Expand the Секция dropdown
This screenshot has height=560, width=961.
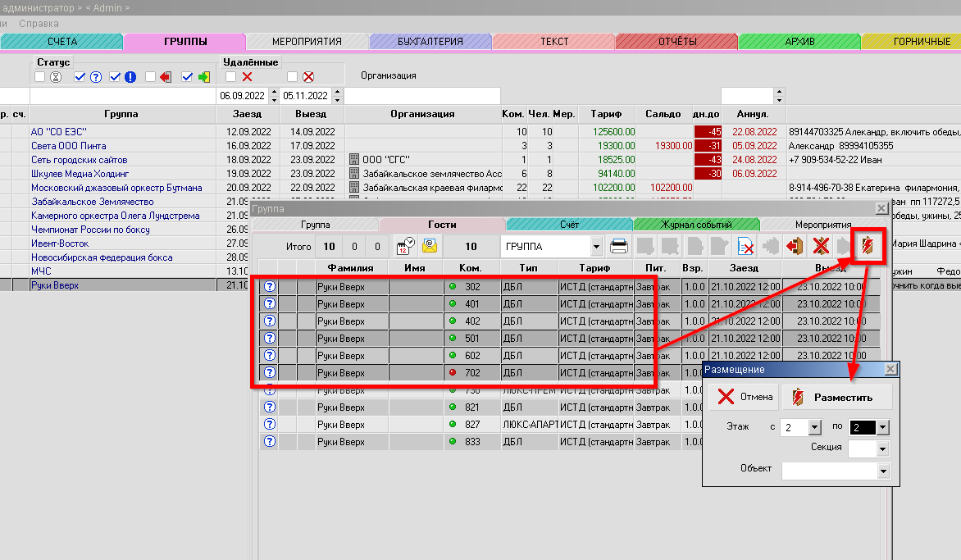(882, 449)
